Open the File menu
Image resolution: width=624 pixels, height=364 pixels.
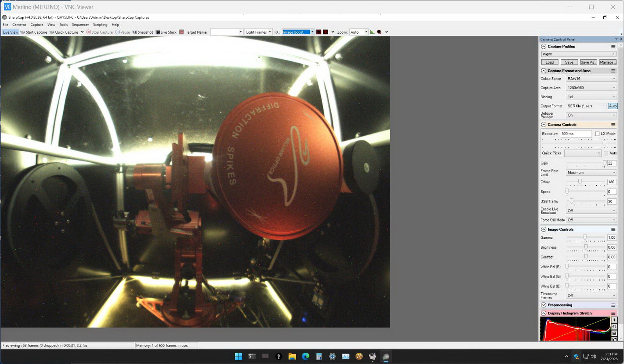click(x=5, y=25)
